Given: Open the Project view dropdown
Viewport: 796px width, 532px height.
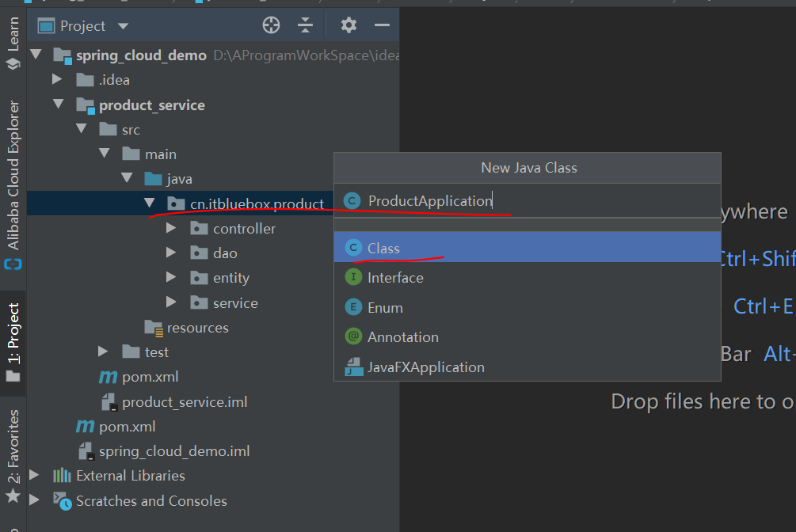Looking at the screenshot, I should click(123, 26).
